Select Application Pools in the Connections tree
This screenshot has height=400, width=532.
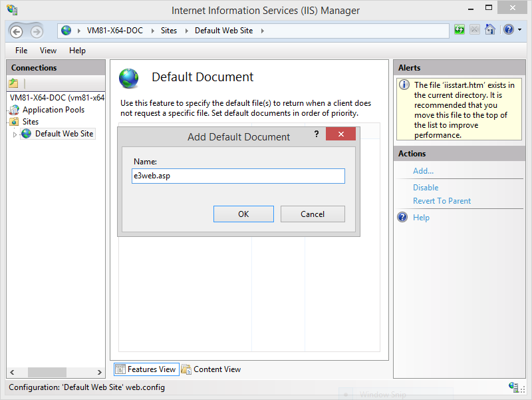point(53,110)
